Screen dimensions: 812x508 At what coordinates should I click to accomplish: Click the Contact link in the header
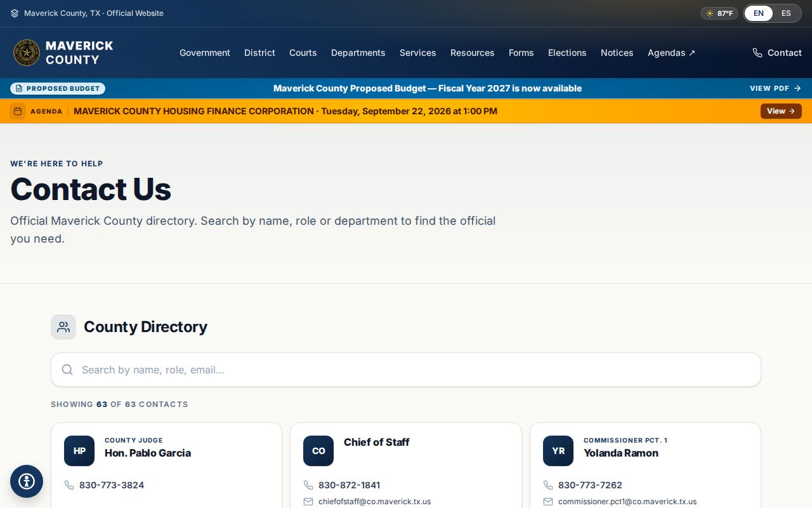777,53
